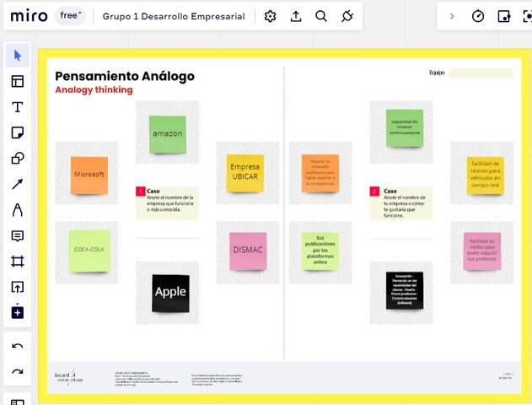Image resolution: width=532 pixels, height=405 pixels.
Task: Select the Connection line arrow tool
Action: 18,184
